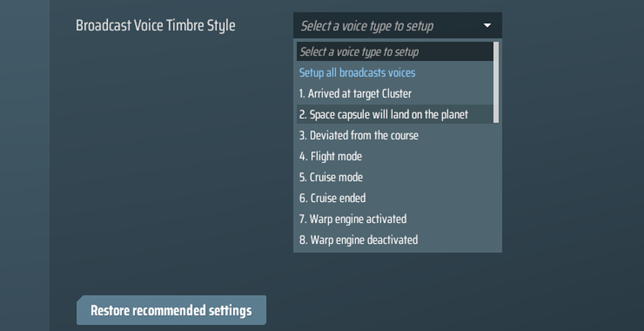This screenshot has width=644, height=331.
Task: Open the Broadcast Voice Timbre Style combo box
Action: tap(386, 26)
